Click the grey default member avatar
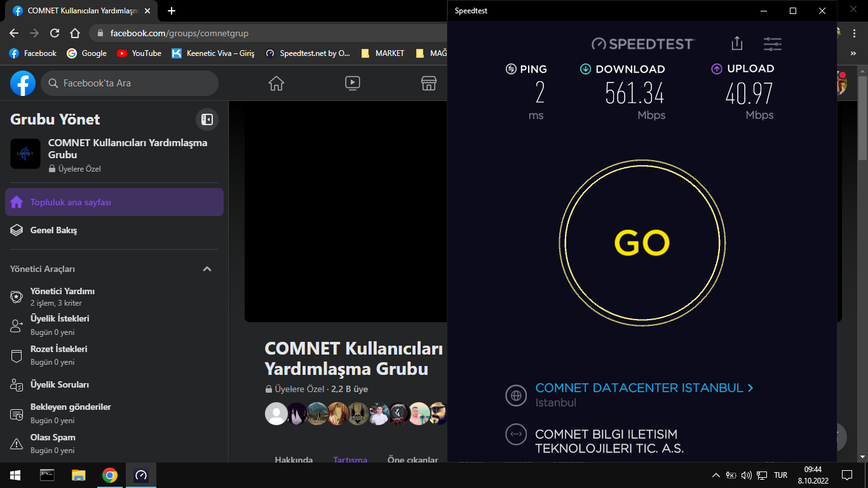 pyautogui.click(x=276, y=414)
